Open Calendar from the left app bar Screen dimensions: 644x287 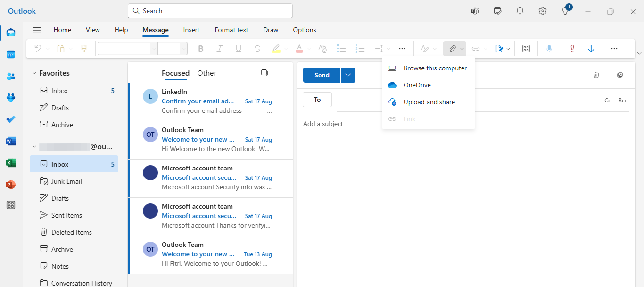coord(10,54)
